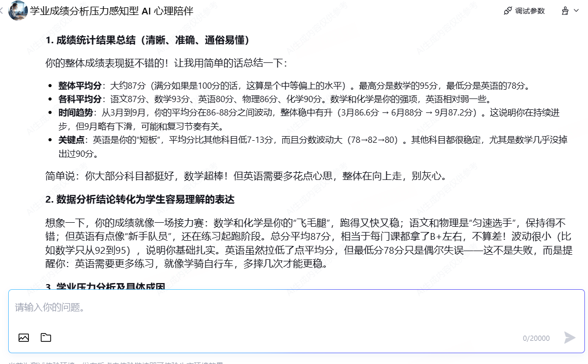The height and width of the screenshot is (364, 588).
Task: Click the bold label 关键点
Action: click(x=71, y=140)
